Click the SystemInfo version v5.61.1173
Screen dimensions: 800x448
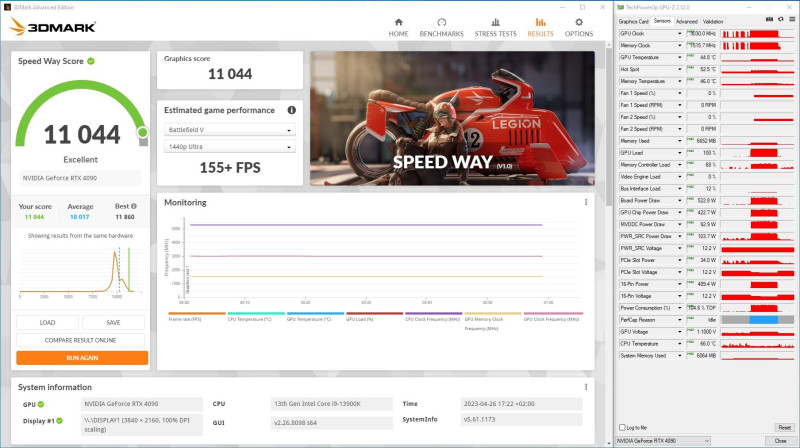(x=521, y=419)
